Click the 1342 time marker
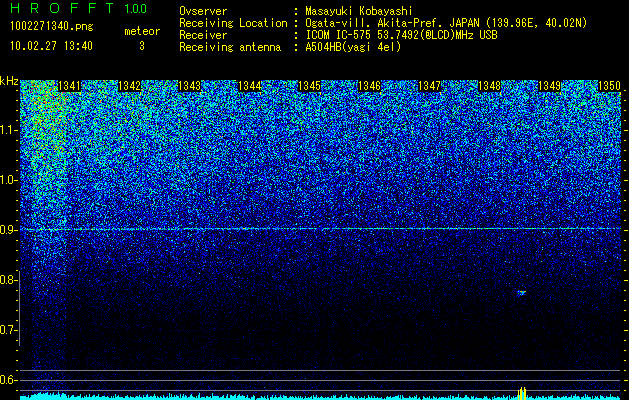The height and width of the screenshot is (400, 629). pos(130,86)
